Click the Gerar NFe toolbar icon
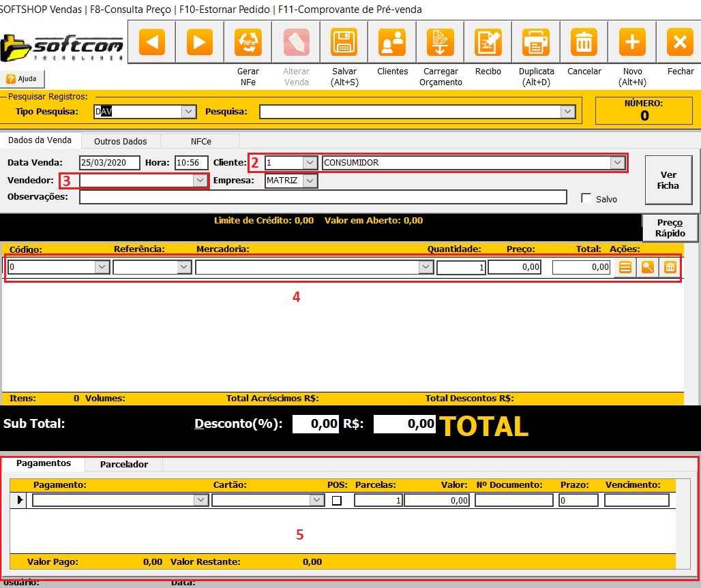Screen dimensions: 701x588 (248, 43)
